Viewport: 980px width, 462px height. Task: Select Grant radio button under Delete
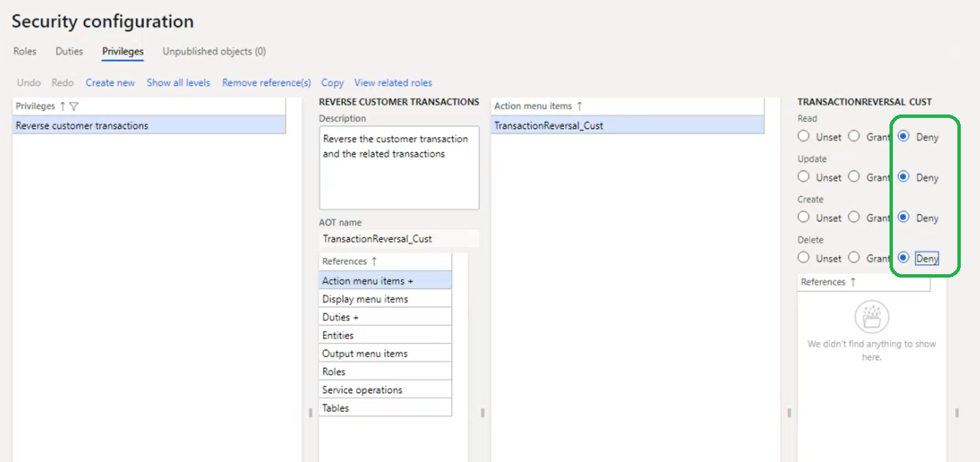(854, 257)
